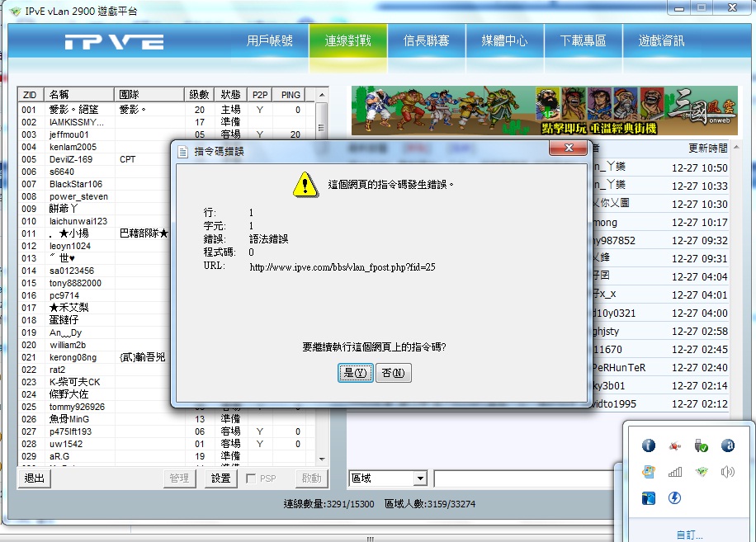This screenshot has width=756, height=542.
Task: Click the 更新時間 column header
Action: (x=708, y=148)
